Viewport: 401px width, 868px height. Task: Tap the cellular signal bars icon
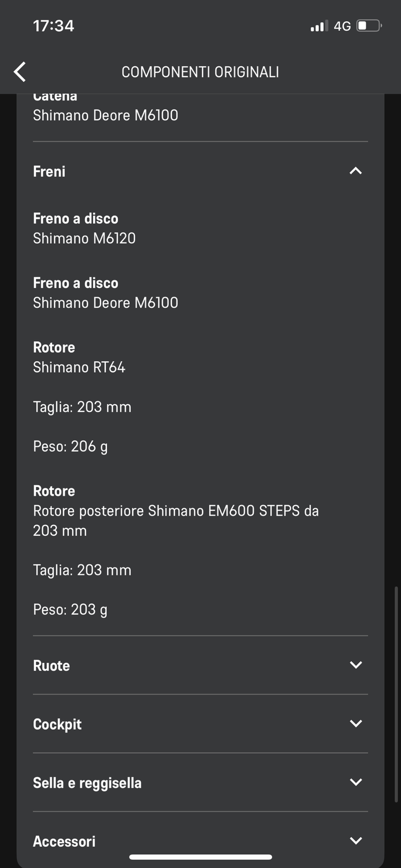(319, 26)
